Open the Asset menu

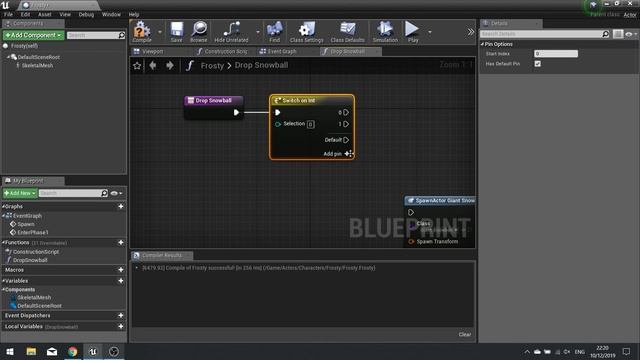click(x=44, y=14)
